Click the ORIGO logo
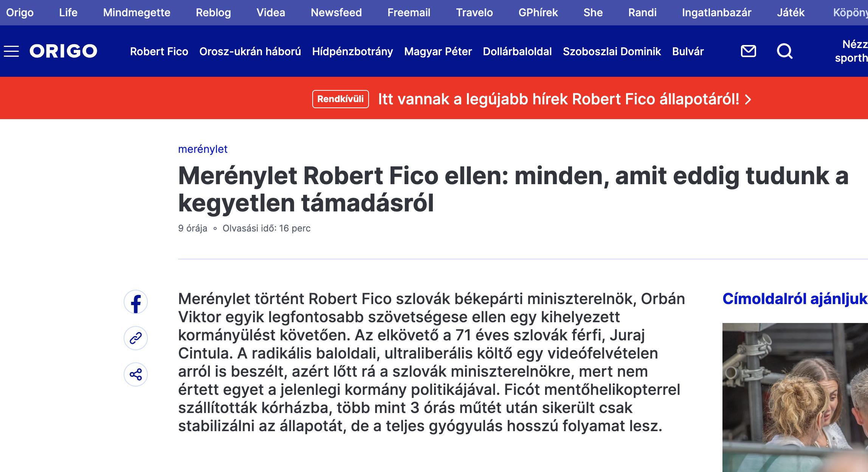 coord(63,51)
